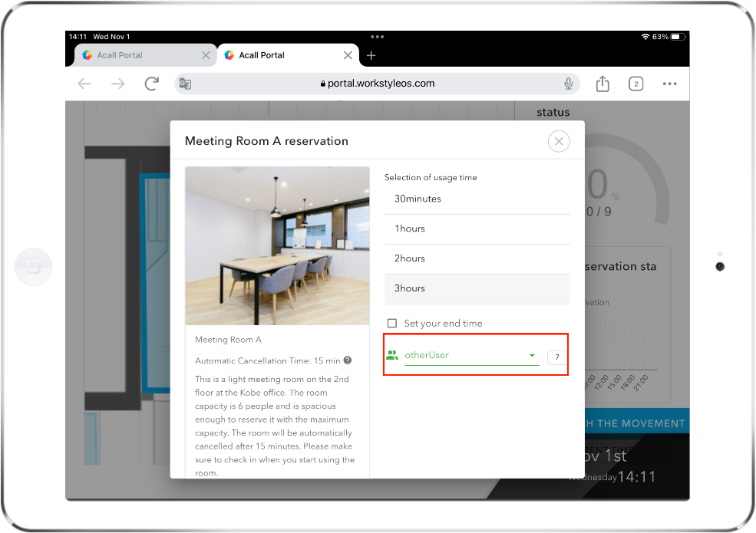The image size is (756, 533).
Task: Enable the Set your end time checkbox
Action: [x=392, y=324]
